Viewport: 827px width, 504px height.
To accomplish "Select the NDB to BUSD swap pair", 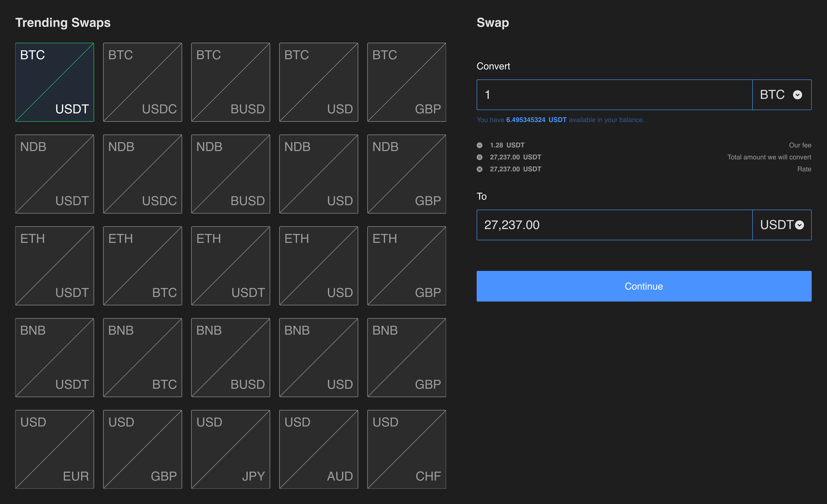I will coord(231,174).
